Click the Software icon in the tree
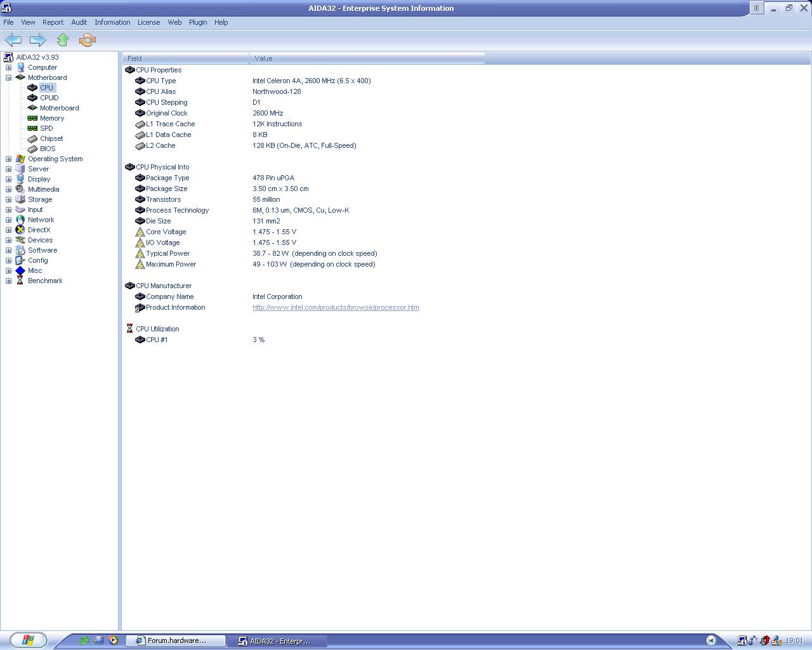 20,250
